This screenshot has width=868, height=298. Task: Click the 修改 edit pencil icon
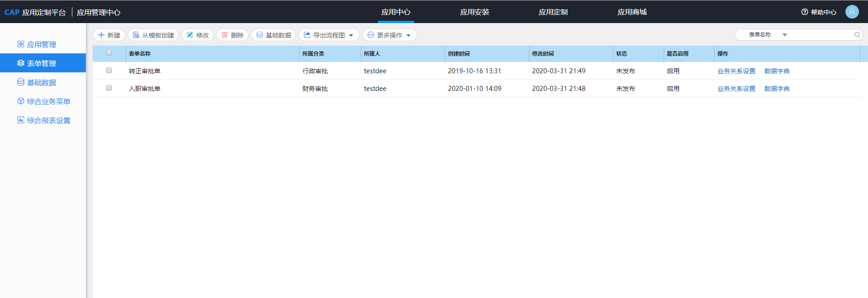point(190,35)
